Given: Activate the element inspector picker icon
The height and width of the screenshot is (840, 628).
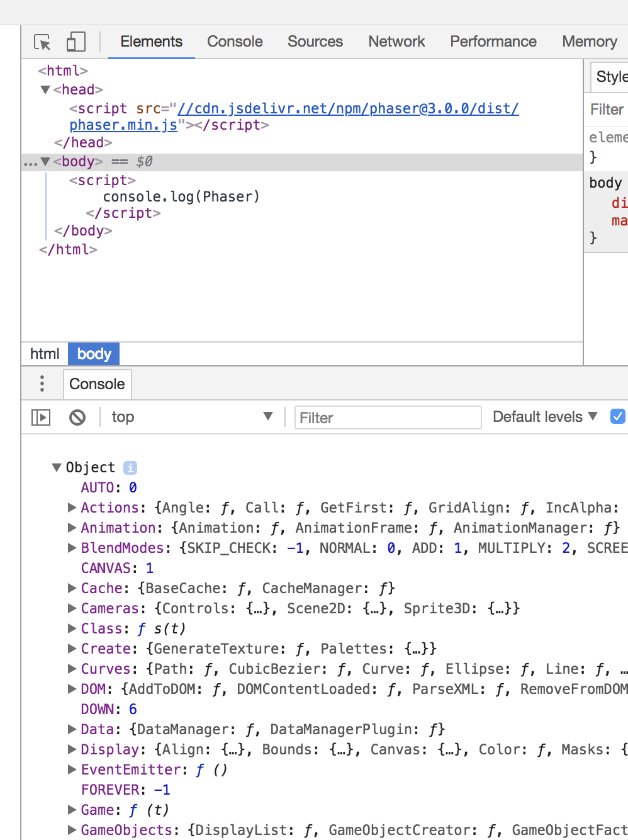Looking at the screenshot, I should point(42,42).
